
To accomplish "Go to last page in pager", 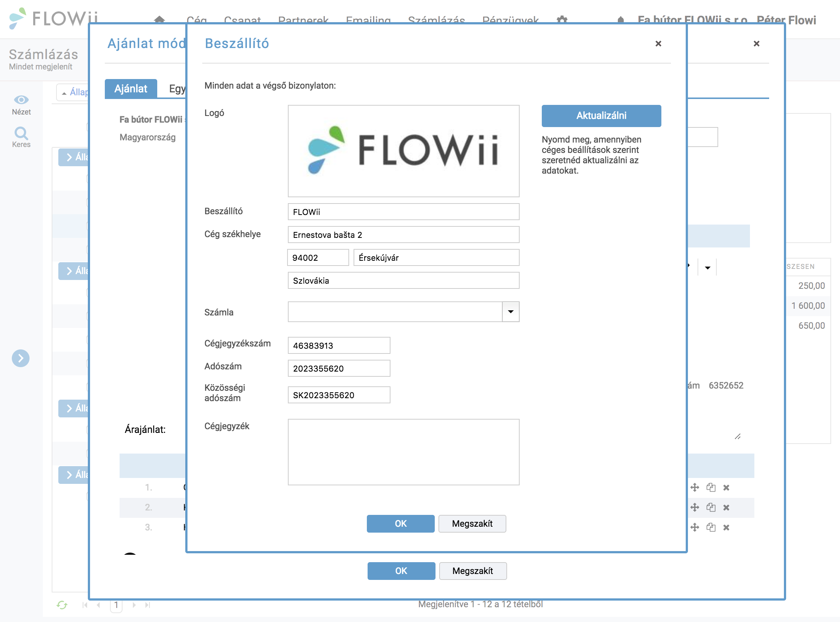I will click(148, 605).
